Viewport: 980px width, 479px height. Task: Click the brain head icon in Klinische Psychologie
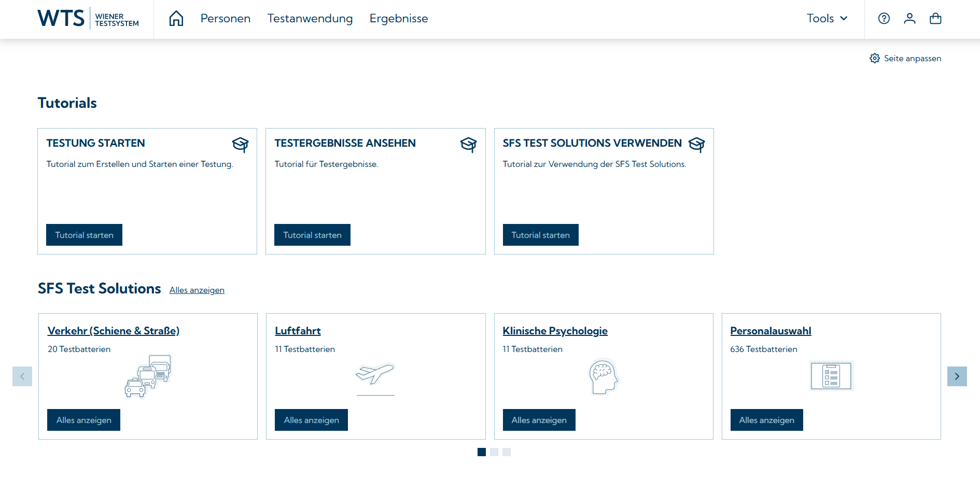click(x=603, y=376)
